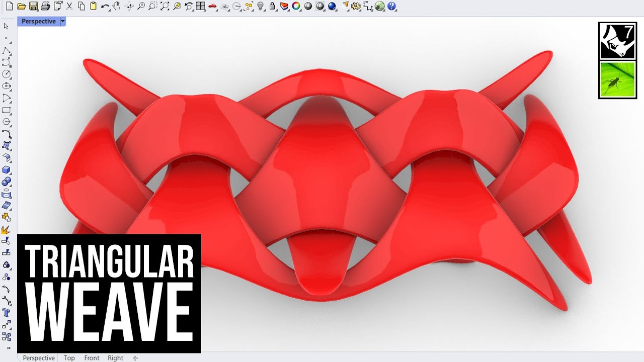Lock objects using the padlock icon
Image resolution: width=644 pixels, height=362 pixels.
272,6
